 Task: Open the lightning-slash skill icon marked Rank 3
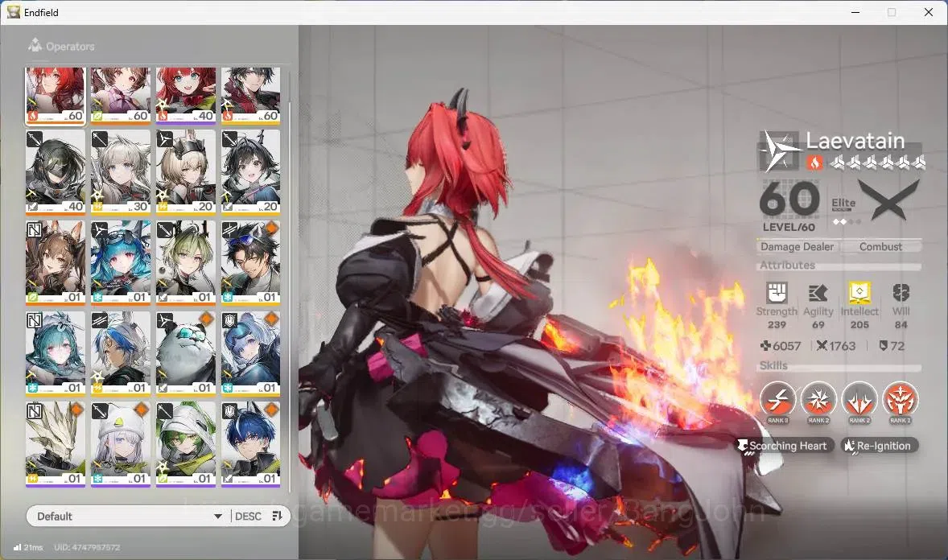point(777,400)
